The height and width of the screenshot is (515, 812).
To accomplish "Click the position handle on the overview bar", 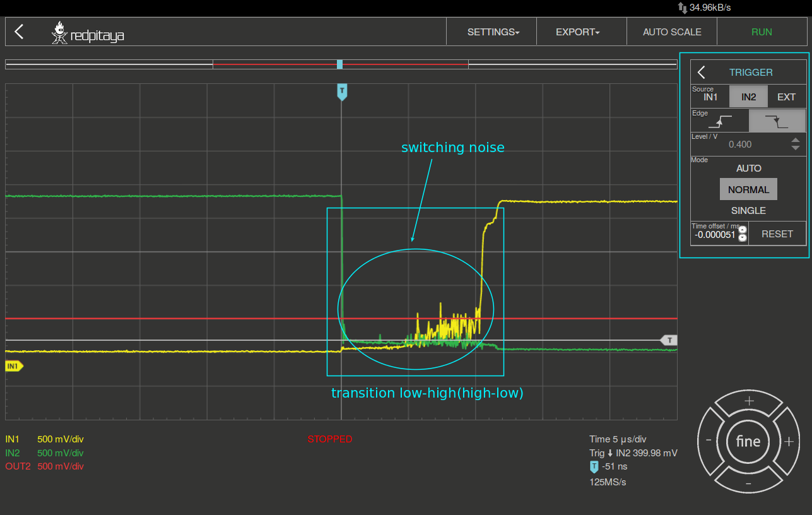I will coord(339,64).
